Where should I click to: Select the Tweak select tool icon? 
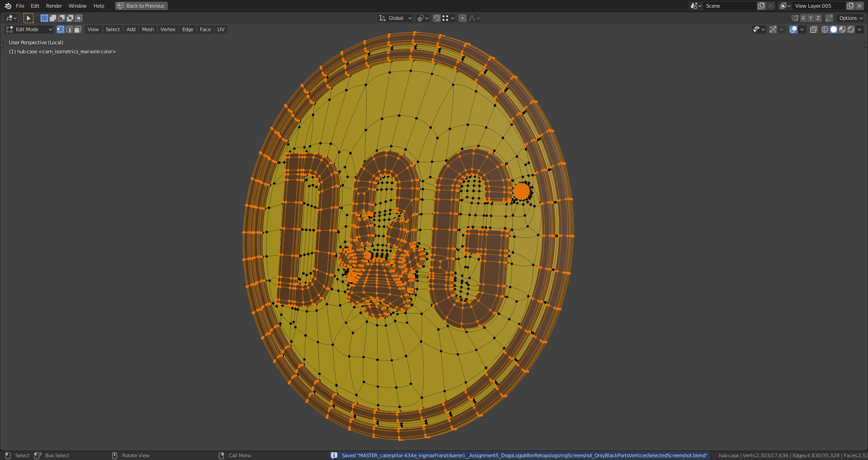tap(28, 18)
